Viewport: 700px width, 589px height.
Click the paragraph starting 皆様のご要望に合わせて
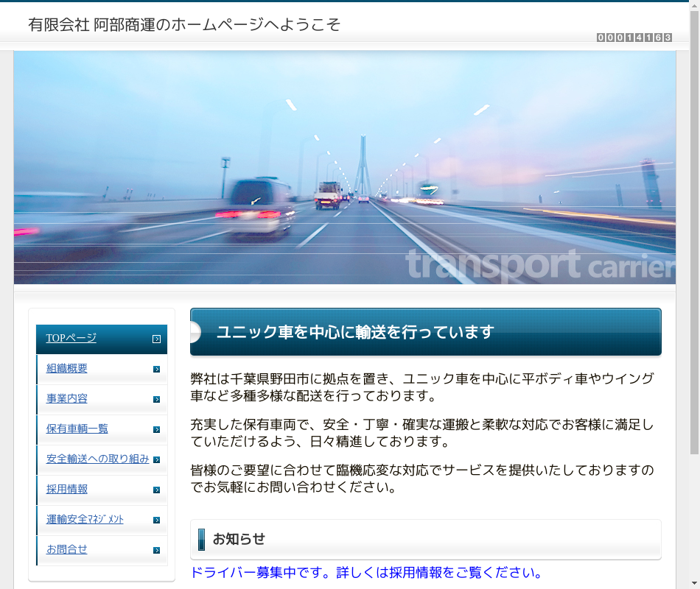coord(422,479)
